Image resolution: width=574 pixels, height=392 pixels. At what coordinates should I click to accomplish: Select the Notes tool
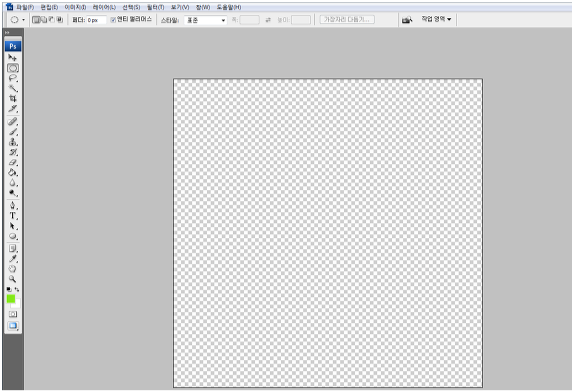(13, 249)
